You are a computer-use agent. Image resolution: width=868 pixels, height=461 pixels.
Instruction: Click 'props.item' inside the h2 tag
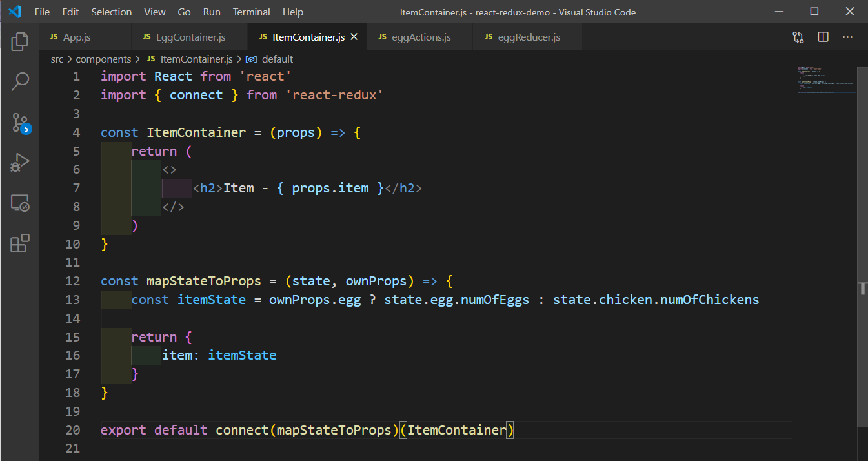330,188
